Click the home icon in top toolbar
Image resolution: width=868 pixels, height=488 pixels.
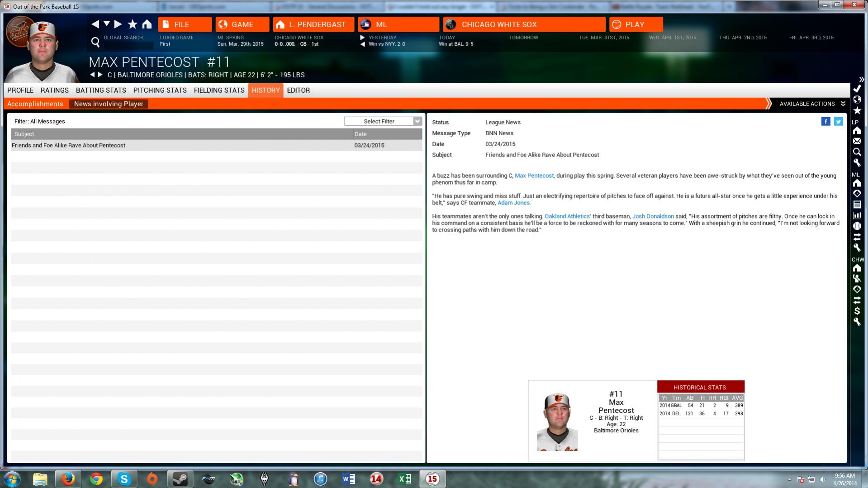click(147, 24)
